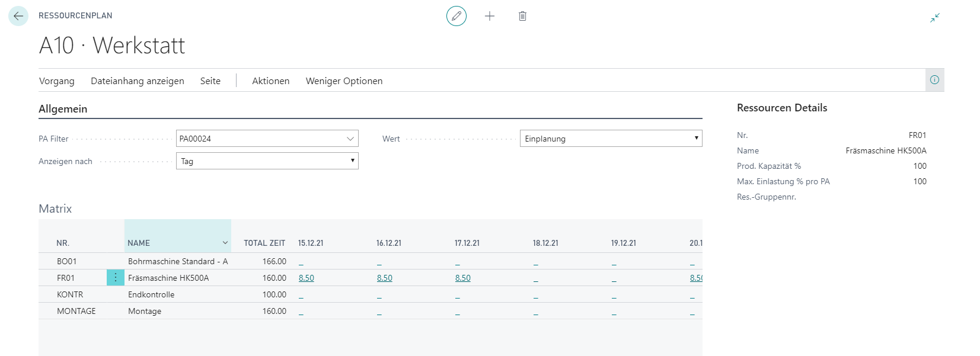The width and height of the screenshot is (980, 356).
Task: Collapse the Matrix section heading
Action: [x=55, y=209]
